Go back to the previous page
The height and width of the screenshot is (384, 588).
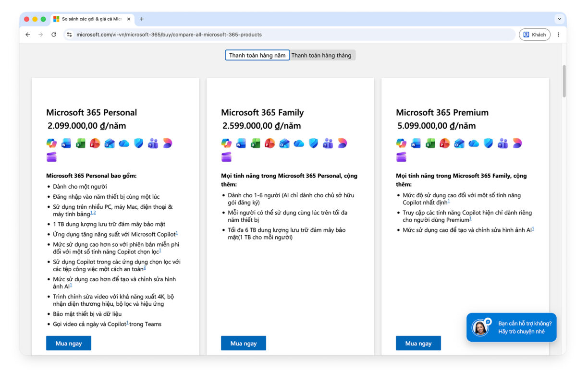(x=28, y=35)
